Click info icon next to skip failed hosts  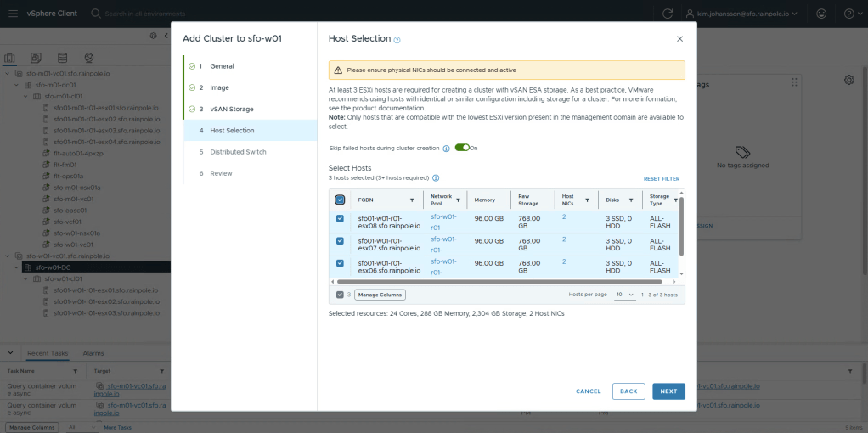coord(446,149)
